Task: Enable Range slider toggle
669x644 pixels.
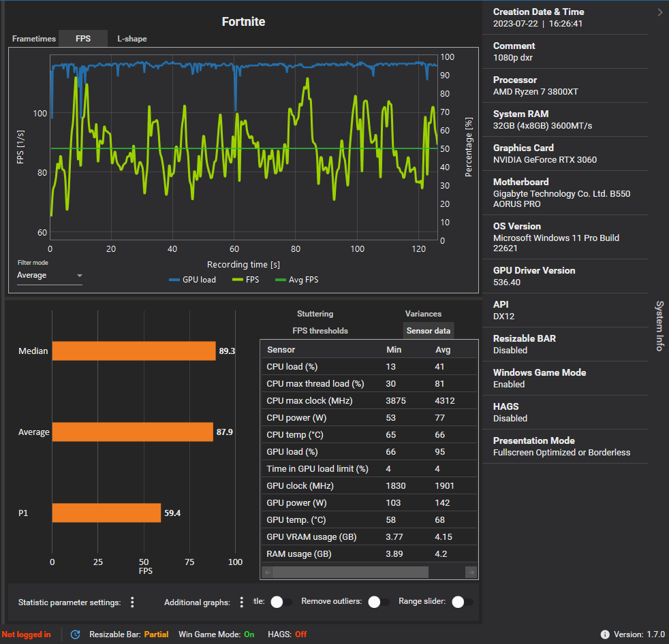Action: pyautogui.click(x=463, y=602)
